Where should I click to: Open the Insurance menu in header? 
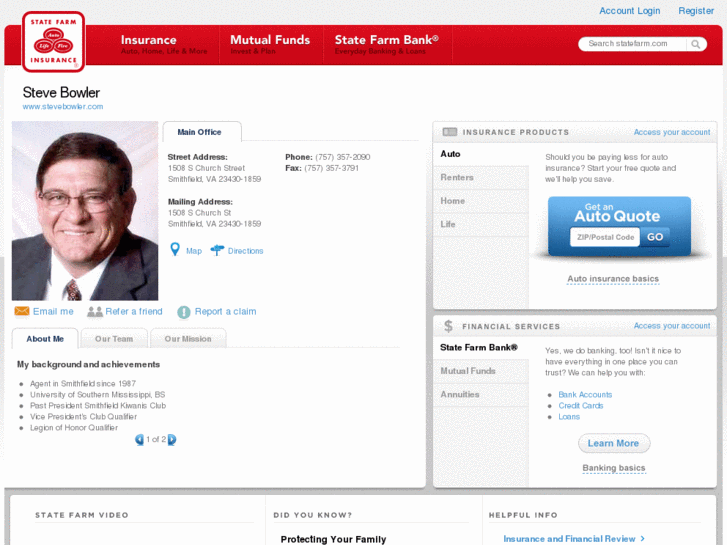pyautogui.click(x=164, y=45)
